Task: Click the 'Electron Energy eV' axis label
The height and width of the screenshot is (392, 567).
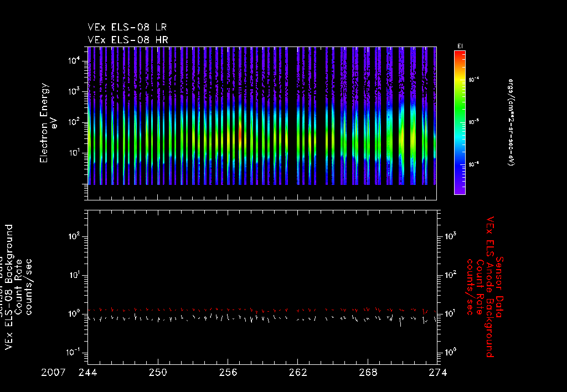Action: [x=48, y=123]
